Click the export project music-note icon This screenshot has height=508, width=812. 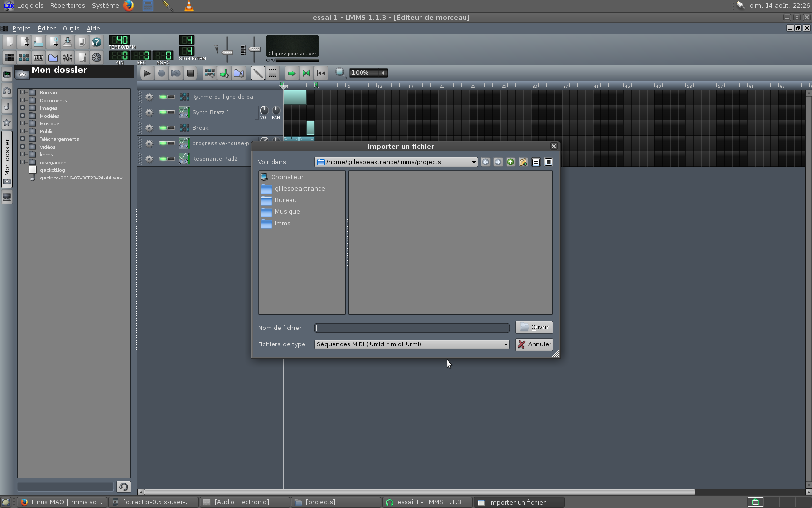82,42
